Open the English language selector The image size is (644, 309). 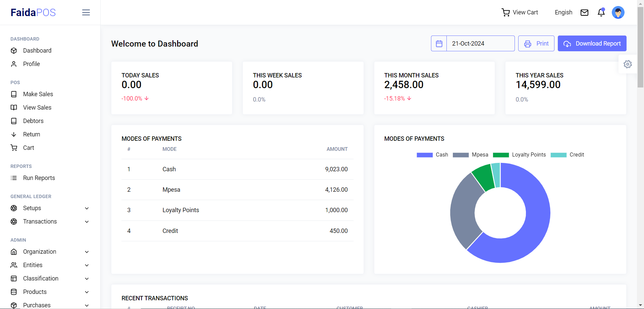click(x=563, y=12)
